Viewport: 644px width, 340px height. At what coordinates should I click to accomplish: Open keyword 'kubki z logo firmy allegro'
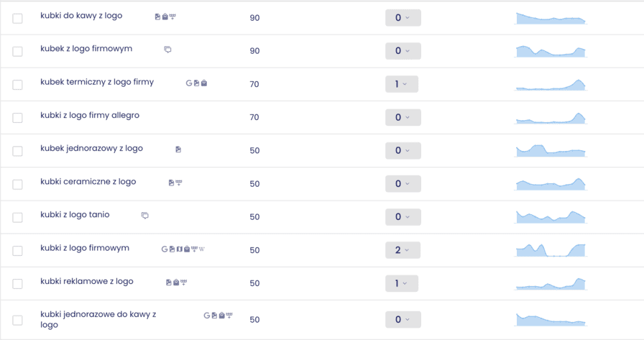[x=90, y=115]
